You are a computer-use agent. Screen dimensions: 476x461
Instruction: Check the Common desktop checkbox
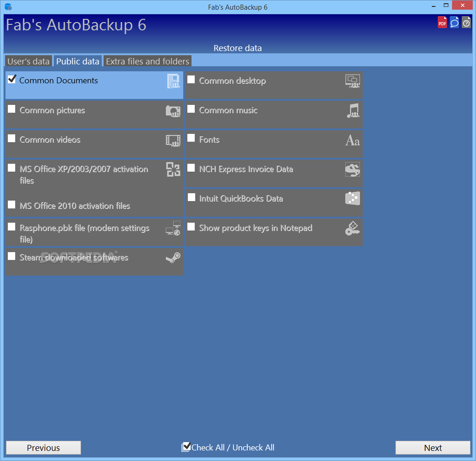[x=191, y=80]
